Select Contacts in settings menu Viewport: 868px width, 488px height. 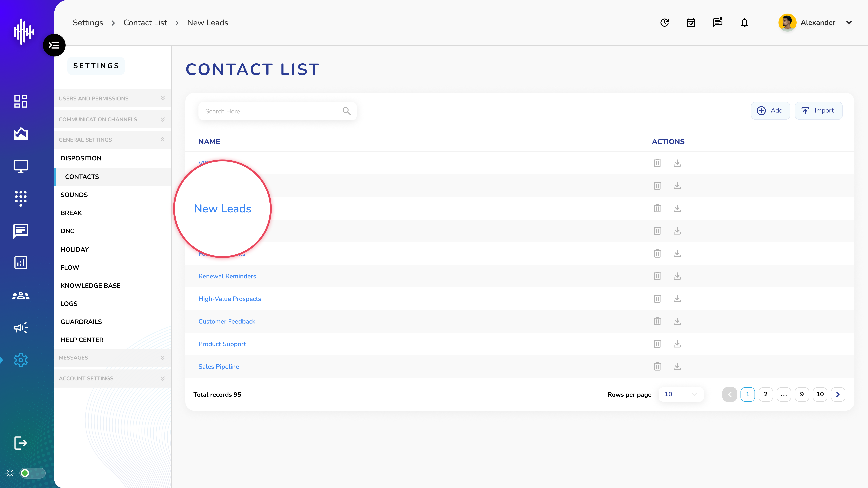(113, 177)
